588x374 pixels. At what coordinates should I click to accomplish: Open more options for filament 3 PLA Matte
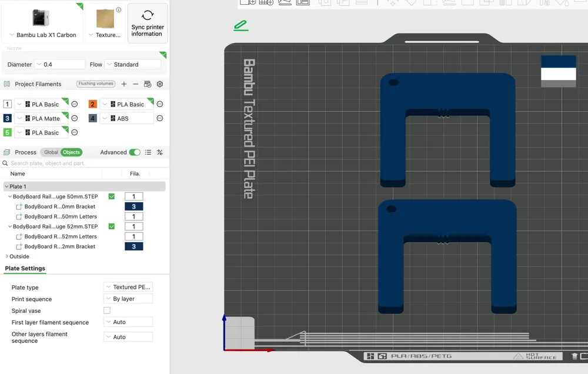pyautogui.click(x=75, y=119)
